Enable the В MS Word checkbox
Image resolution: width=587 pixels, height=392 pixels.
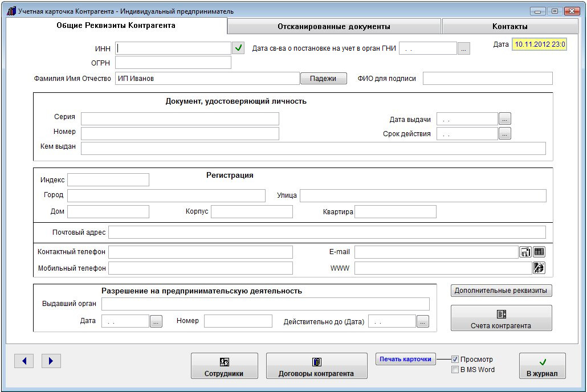tap(455, 370)
